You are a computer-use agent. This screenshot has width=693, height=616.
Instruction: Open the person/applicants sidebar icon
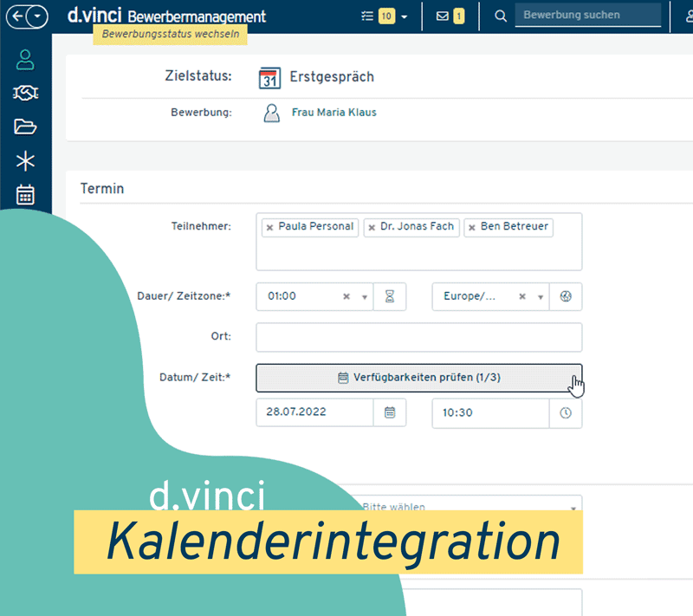(25, 60)
